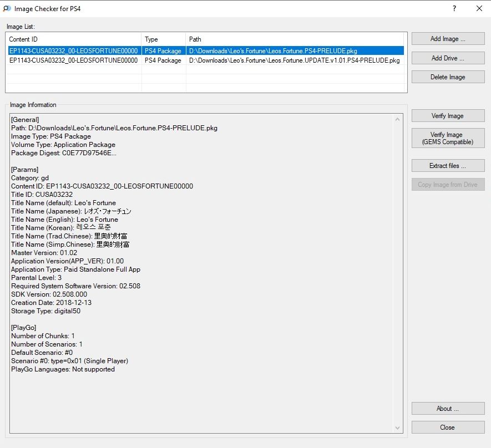
Task: Select the UPDATE.v1.01 package row
Action: [x=206, y=60]
